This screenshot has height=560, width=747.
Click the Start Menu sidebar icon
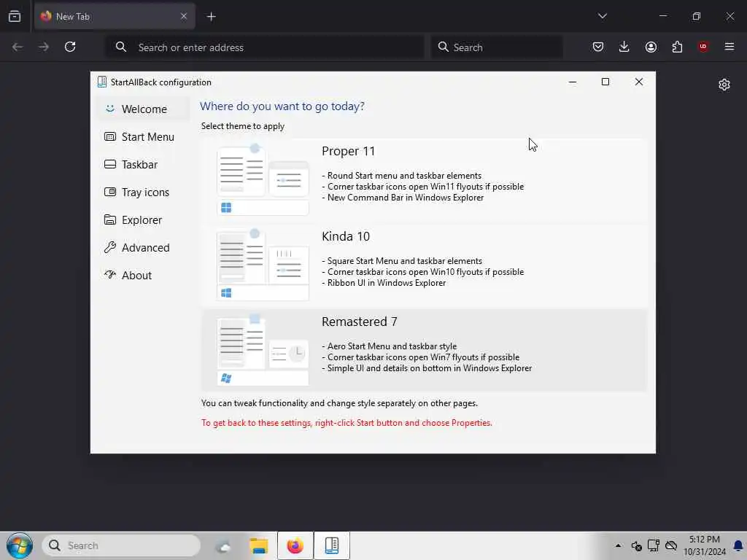[x=110, y=136]
